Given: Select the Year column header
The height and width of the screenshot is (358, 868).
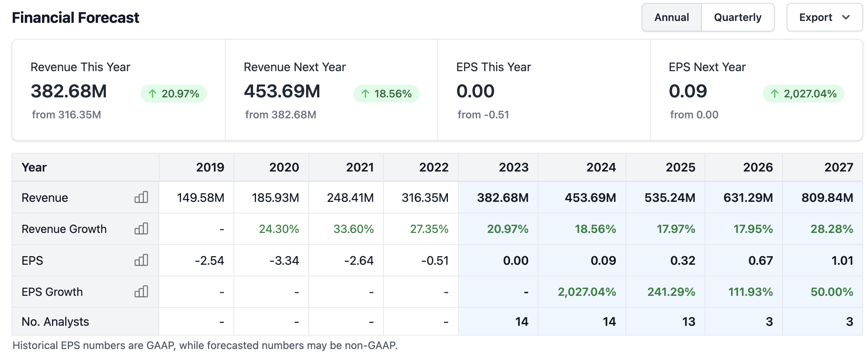Looking at the screenshot, I should (x=34, y=167).
